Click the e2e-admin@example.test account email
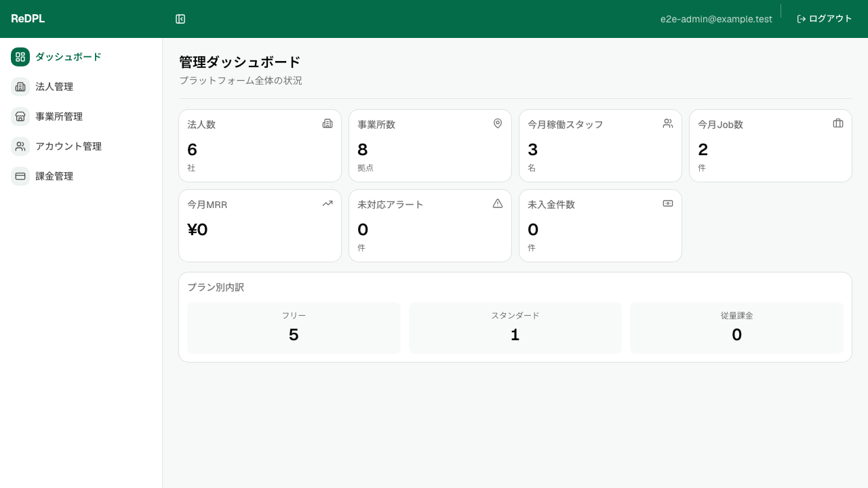The image size is (868, 488). pos(716,19)
